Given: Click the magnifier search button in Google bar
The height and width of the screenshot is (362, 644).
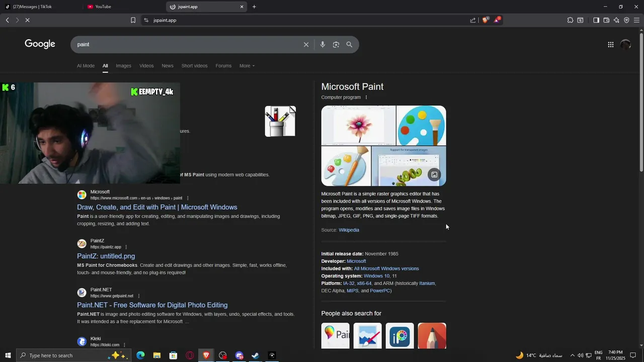Looking at the screenshot, I should coord(349,45).
